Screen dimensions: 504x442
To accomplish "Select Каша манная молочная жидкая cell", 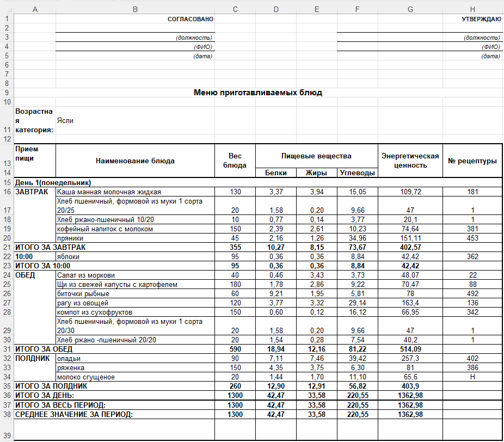I will click(135, 192).
